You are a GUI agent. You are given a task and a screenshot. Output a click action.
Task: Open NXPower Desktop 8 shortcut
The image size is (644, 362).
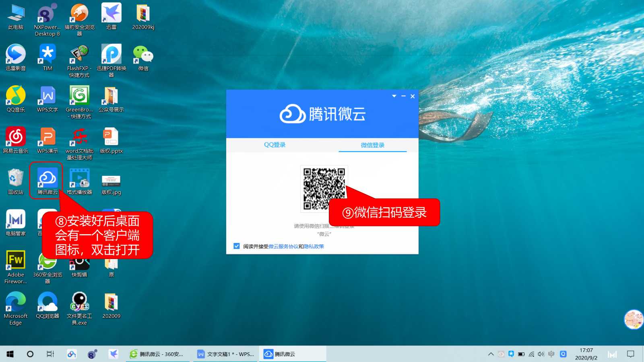click(47, 19)
